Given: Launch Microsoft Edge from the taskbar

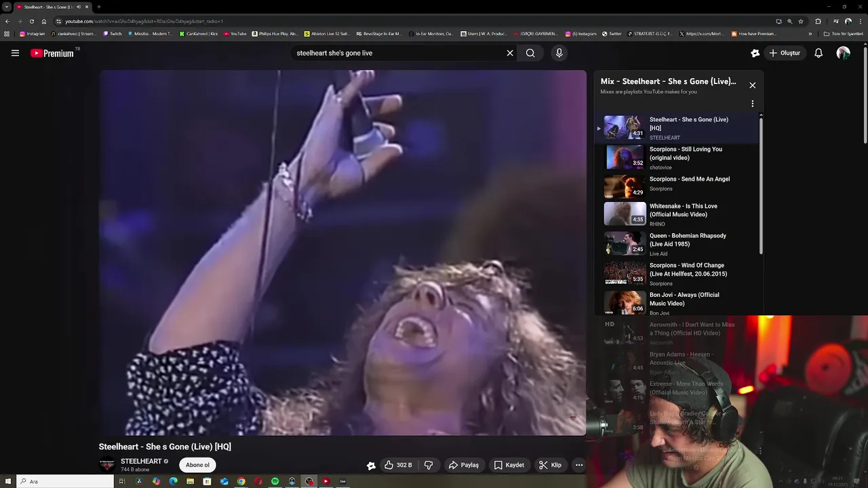Looking at the screenshot, I should 173,481.
